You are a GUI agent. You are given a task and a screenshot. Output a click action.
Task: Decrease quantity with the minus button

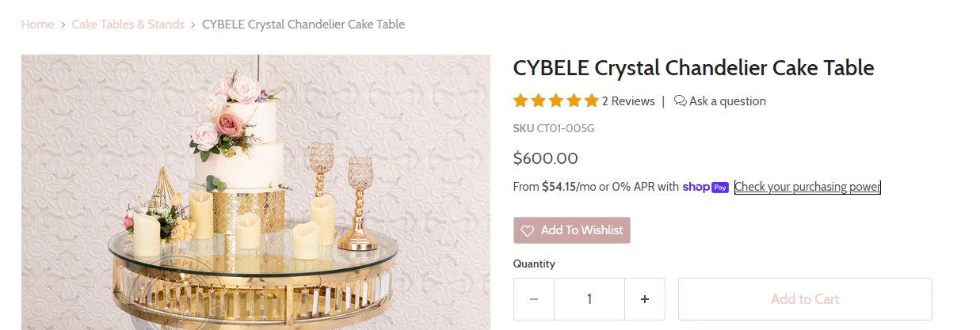[534, 299]
